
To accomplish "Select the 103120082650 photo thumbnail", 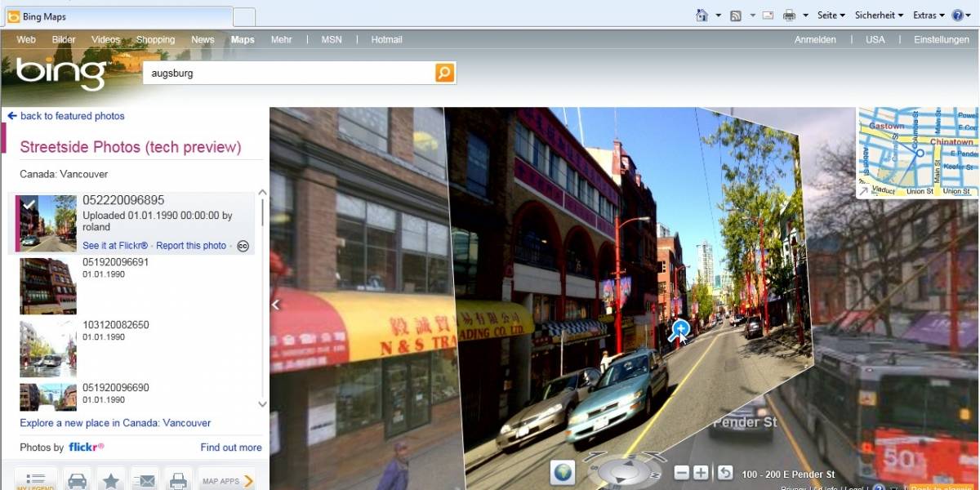I will [x=47, y=349].
